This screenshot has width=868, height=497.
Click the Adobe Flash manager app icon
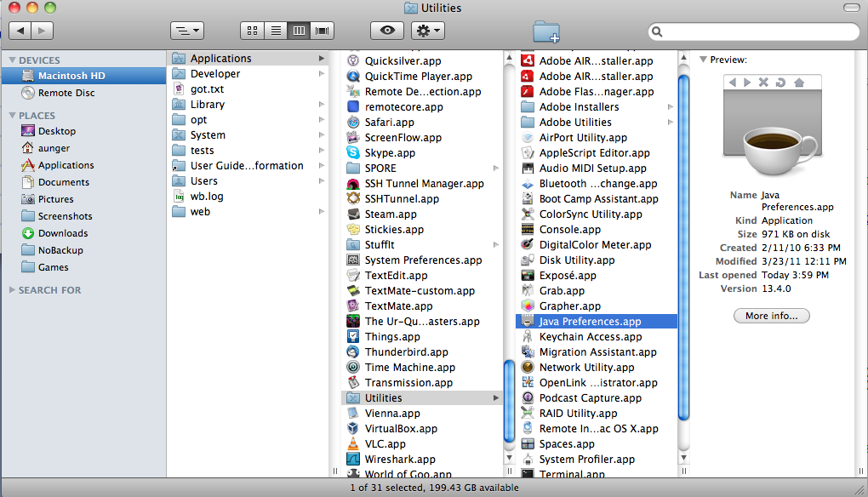(528, 92)
